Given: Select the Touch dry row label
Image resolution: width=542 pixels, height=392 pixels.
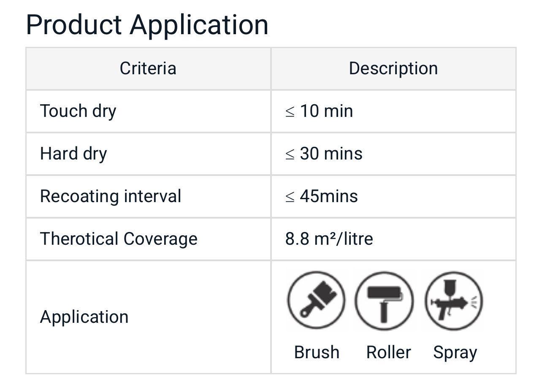Looking at the screenshot, I should [x=78, y=111].
